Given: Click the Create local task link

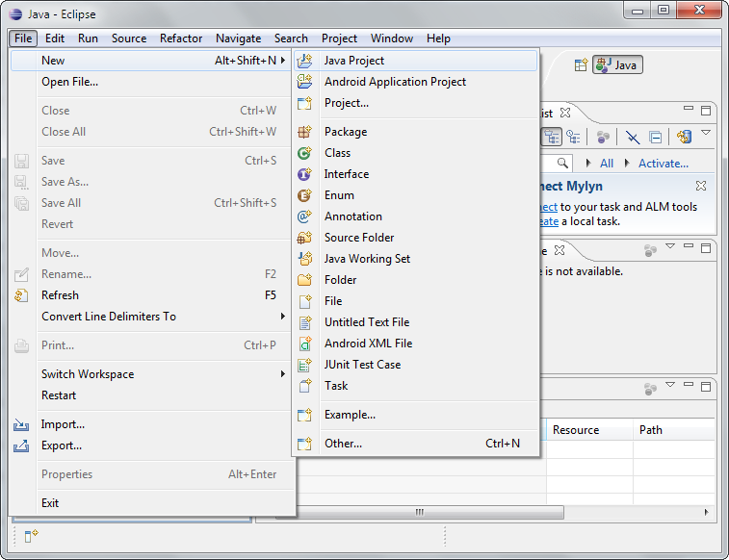Looking at the screenshot, I should tap(550, 221).
